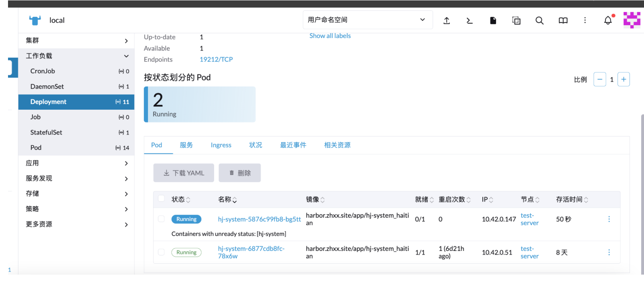Click the user avatar in the header
Image resolution: width=644 pixels, height=281 pixels.
coord(632,20)
